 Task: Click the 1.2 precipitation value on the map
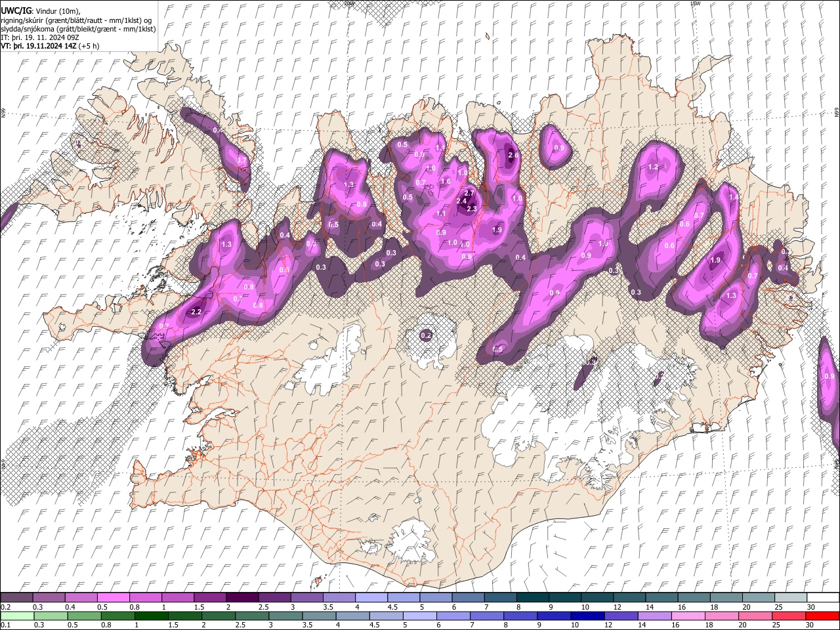point(653,167)
